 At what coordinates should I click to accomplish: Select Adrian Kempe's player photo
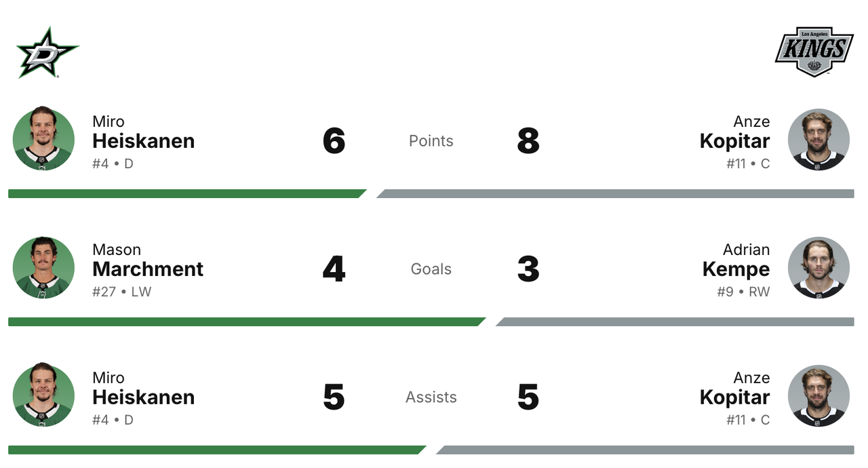(x=818, y=268)
